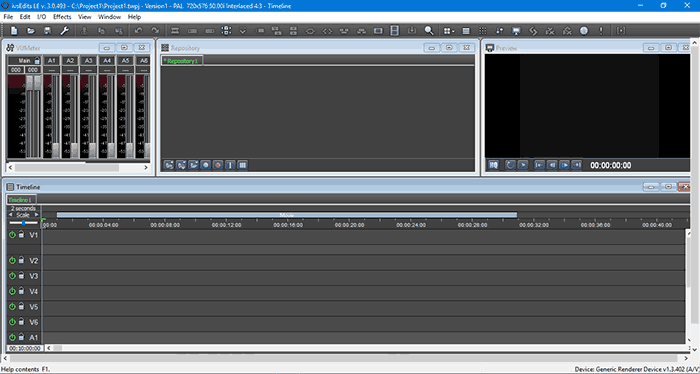Click the timeline scale slider
The image size is (700, 374).
23,222
